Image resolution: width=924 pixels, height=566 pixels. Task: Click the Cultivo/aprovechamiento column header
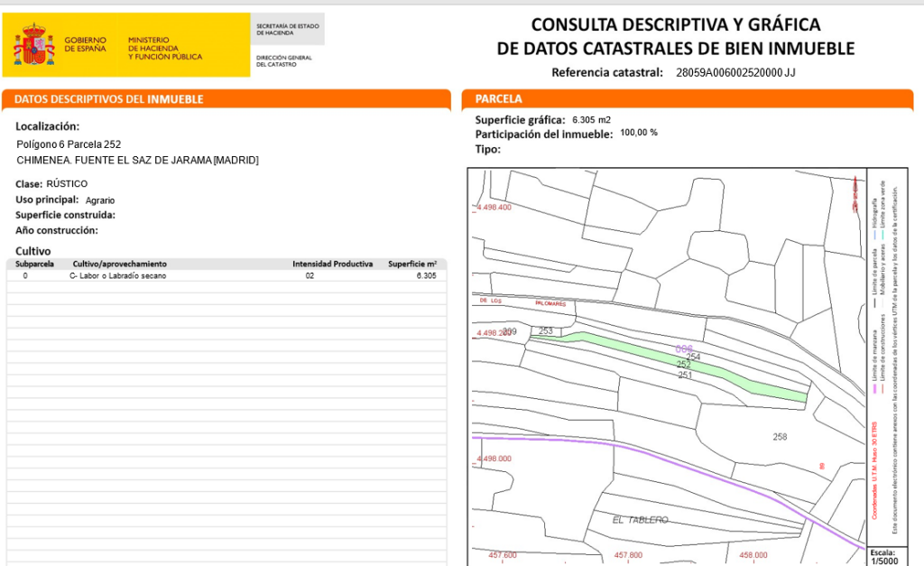pos(120,264)
